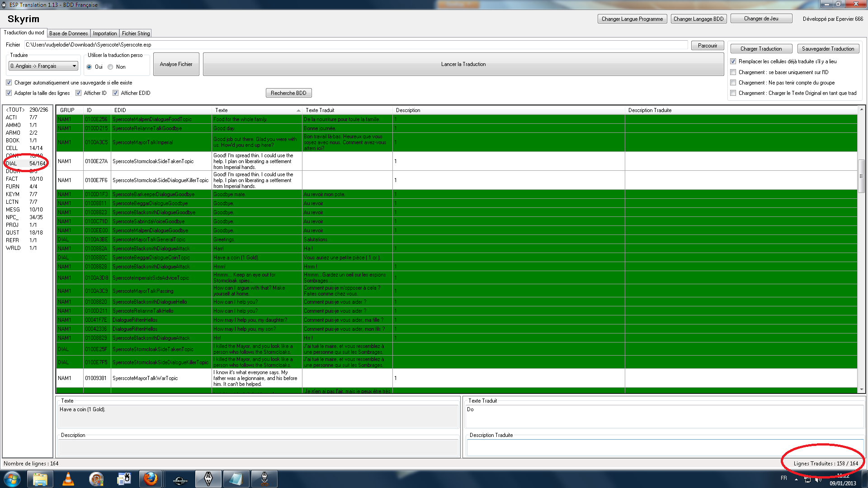Uncheck 'Remplacer les cellules déjà traduite'
Viewport: 868px width, 488px height.
733,61
